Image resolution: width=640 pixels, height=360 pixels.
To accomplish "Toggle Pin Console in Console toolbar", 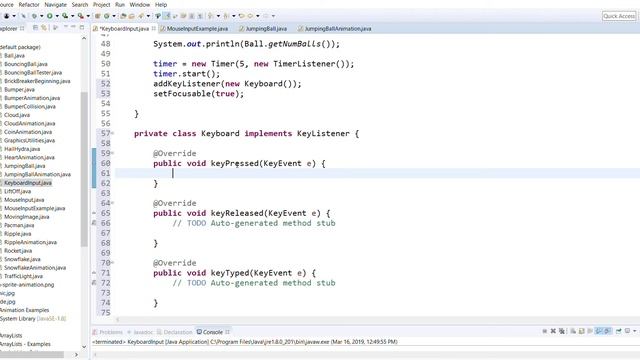I will point(618,331).
